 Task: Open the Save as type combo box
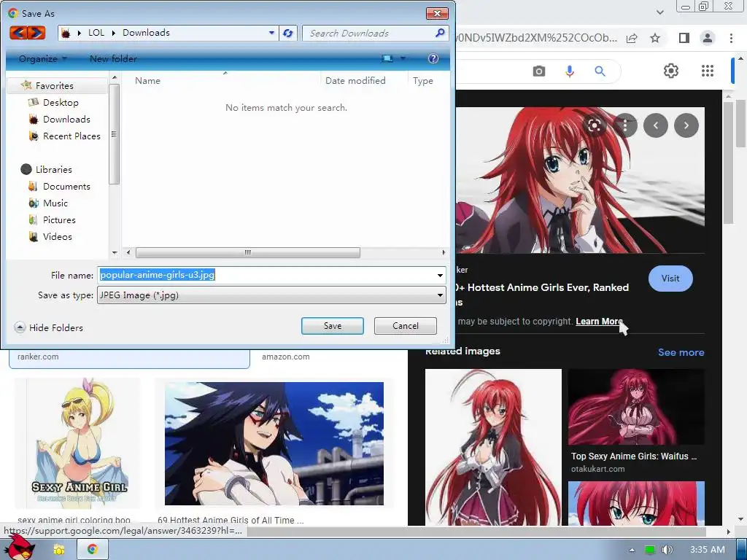[271, 295]
